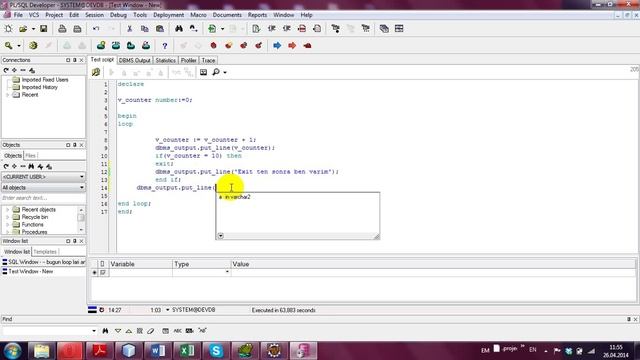Click the eraser icon in Find bar
This screenshot has width=640, height=360.
coord(151,331)
